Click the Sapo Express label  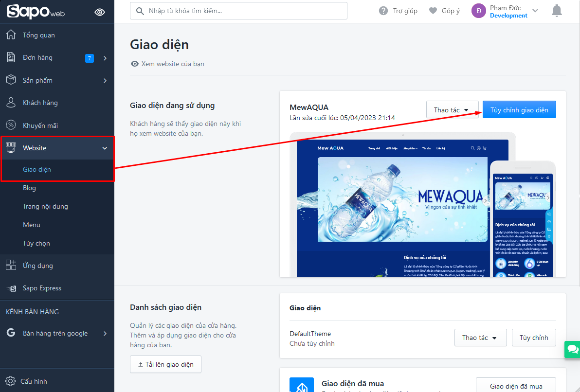[42, 288]
